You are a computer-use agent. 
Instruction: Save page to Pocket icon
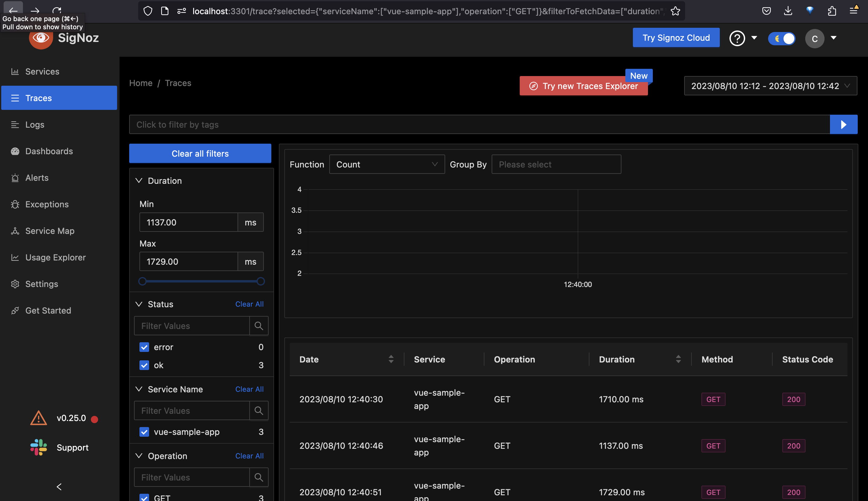tap(766, 11)
